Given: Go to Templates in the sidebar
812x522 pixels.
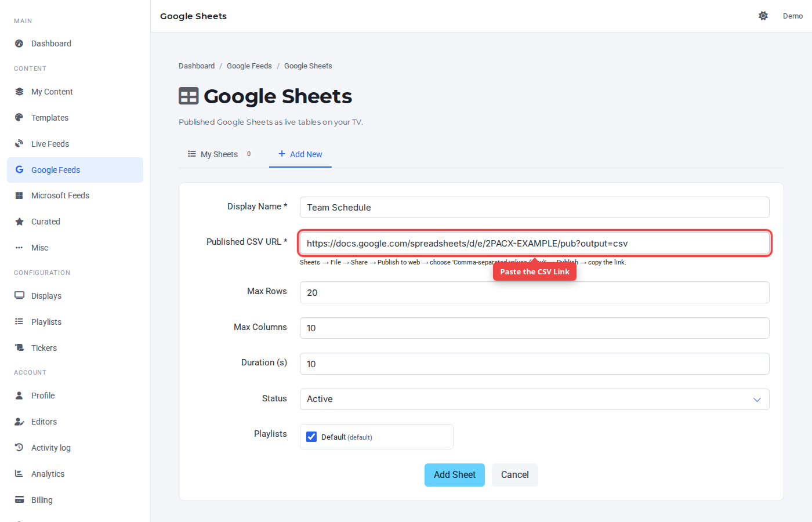Looking at the screenshot, I should pos(75,118).
